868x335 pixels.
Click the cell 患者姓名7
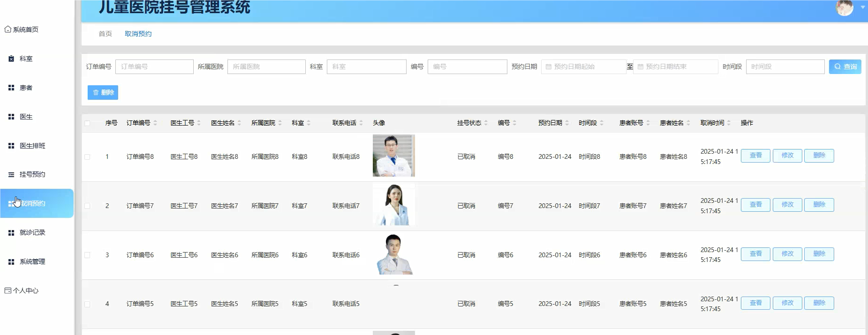[x=673, y=206]
